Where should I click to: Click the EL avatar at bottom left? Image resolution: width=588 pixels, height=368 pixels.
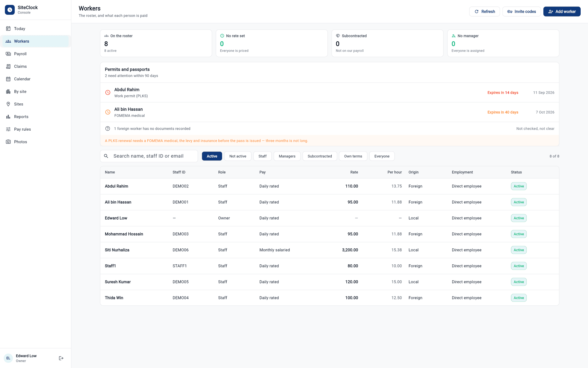[8, 358]
